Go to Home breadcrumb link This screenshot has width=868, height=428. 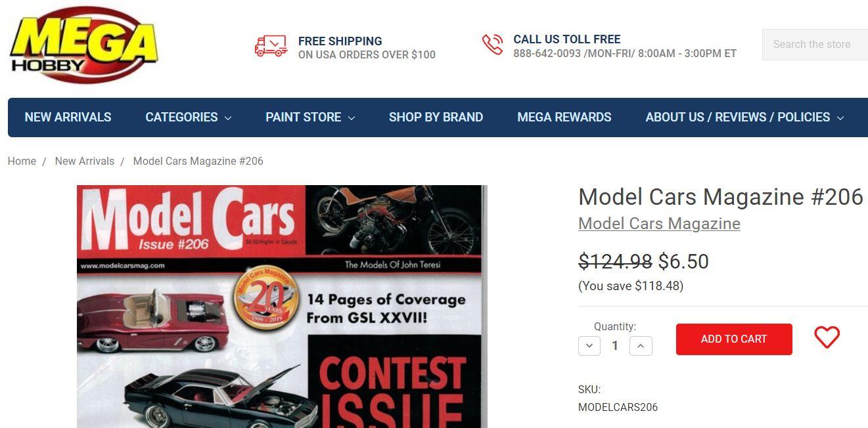click(x=22, y=161)
